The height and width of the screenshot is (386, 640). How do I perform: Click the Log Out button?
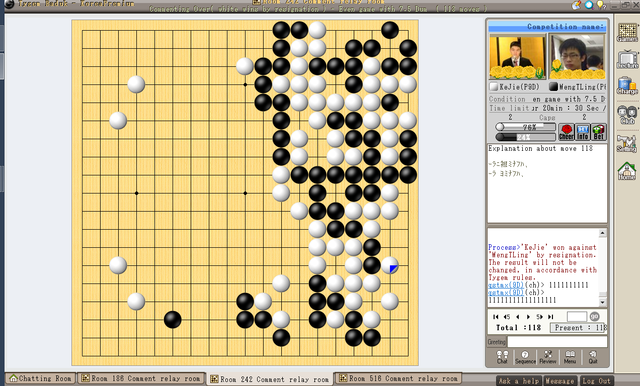pyautogui.click(x=596, y=381)
